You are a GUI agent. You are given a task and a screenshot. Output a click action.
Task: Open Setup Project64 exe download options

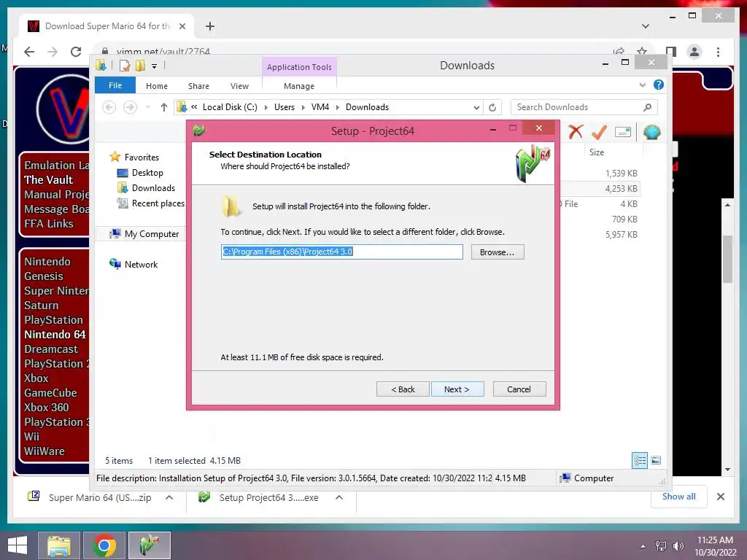pos(339,497)
